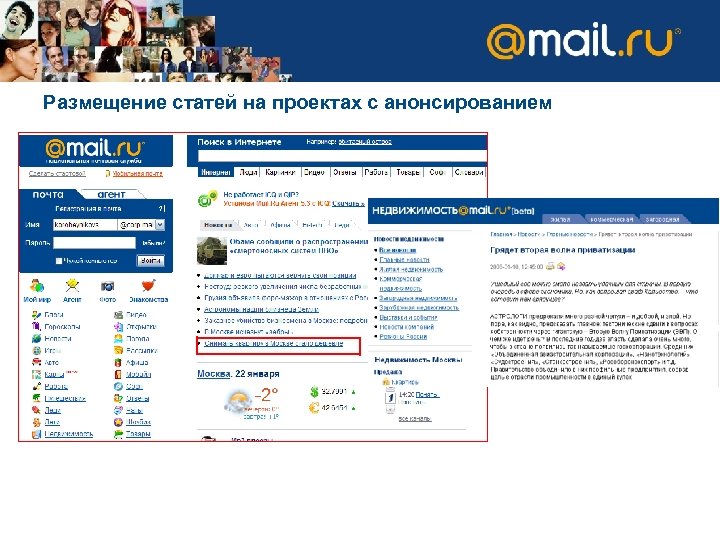
Task: Click the green dollar rate icon
Action: point(314,392)
